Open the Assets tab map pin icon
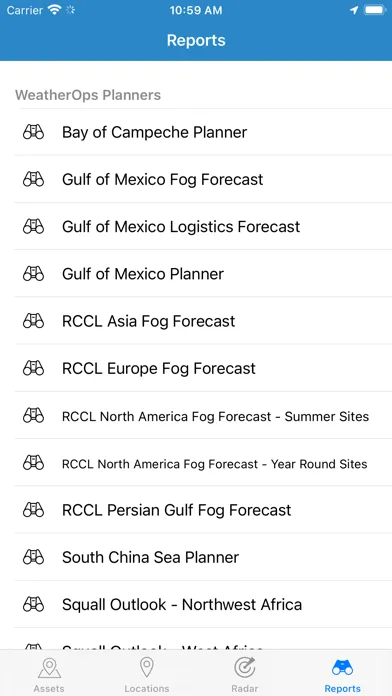 [49, 668]
